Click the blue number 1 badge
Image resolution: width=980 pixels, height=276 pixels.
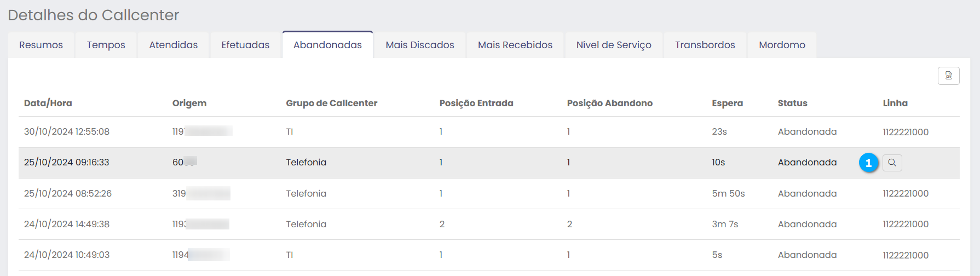868,163
